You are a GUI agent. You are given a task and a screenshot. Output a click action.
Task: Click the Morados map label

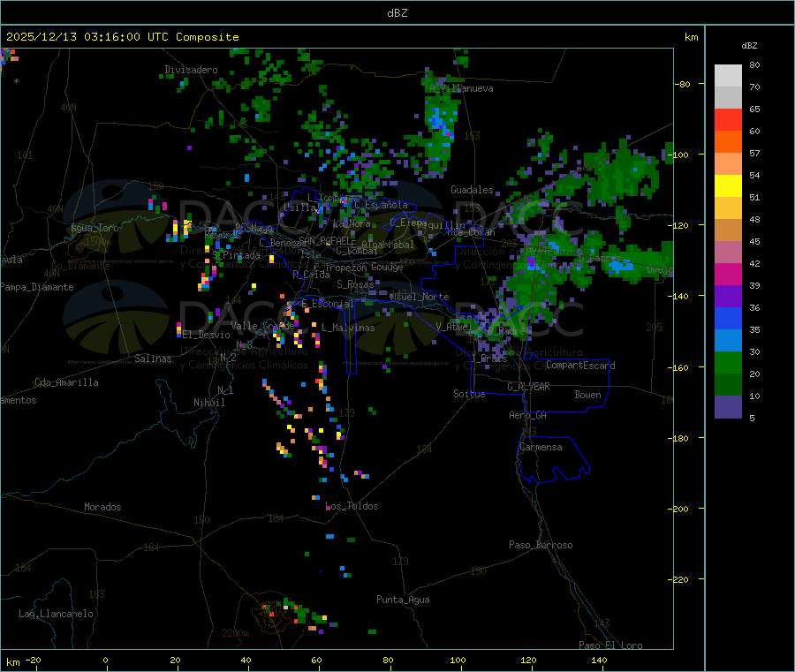coord(102,507)
